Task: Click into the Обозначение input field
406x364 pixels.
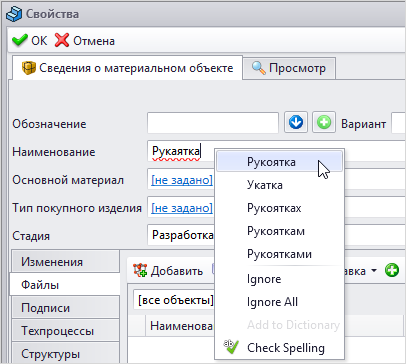Action: [x=213, y=123]
